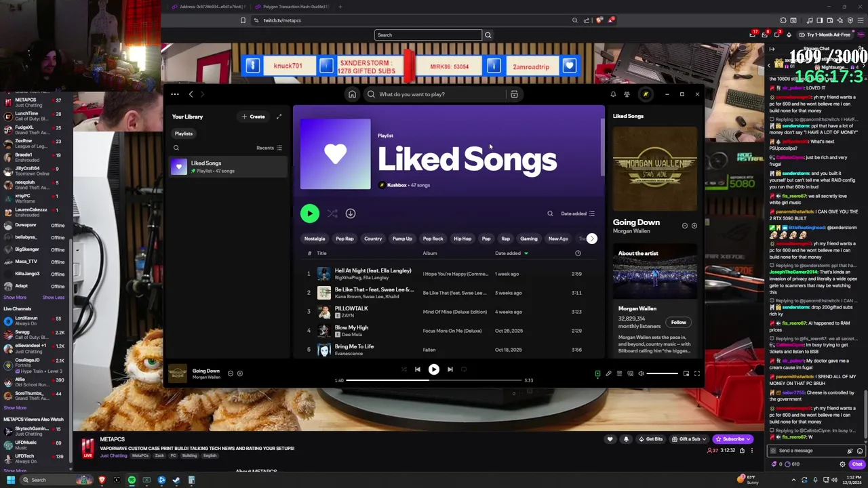The width and height of the screenshot is (868, 488).
Task: Filter songs by New Age tag
Action: 558,239
